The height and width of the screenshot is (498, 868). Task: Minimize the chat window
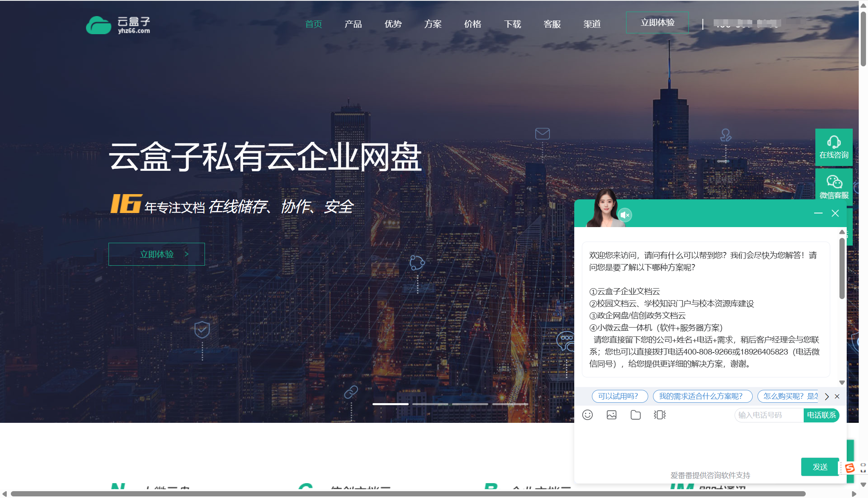(819, 213)
